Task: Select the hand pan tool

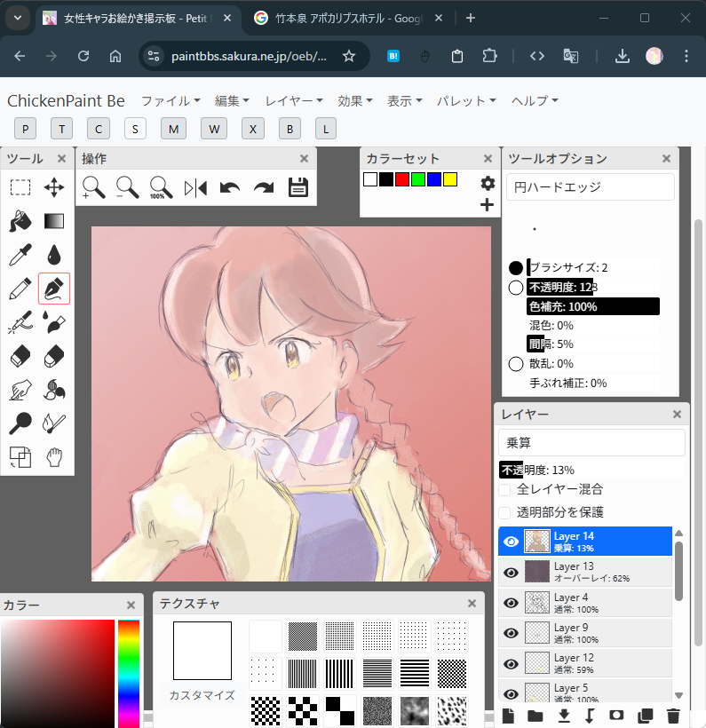Action: 54,457
